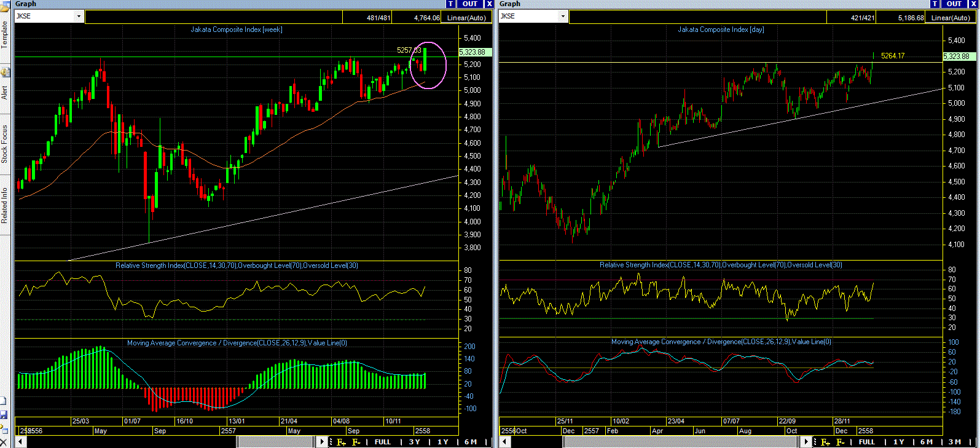Viewport: 980px width, 448px height.
Task: Open the JKSE symbol dropdown in daily graph
Action: click(x=563, y=17)
